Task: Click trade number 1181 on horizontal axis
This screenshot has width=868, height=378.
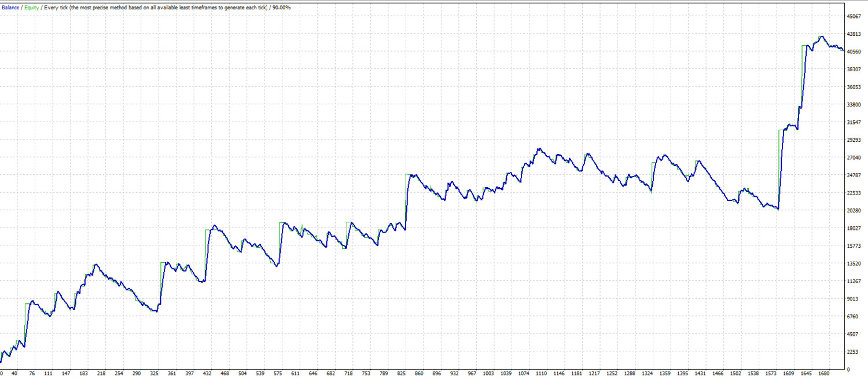Action: pos(578,374)
